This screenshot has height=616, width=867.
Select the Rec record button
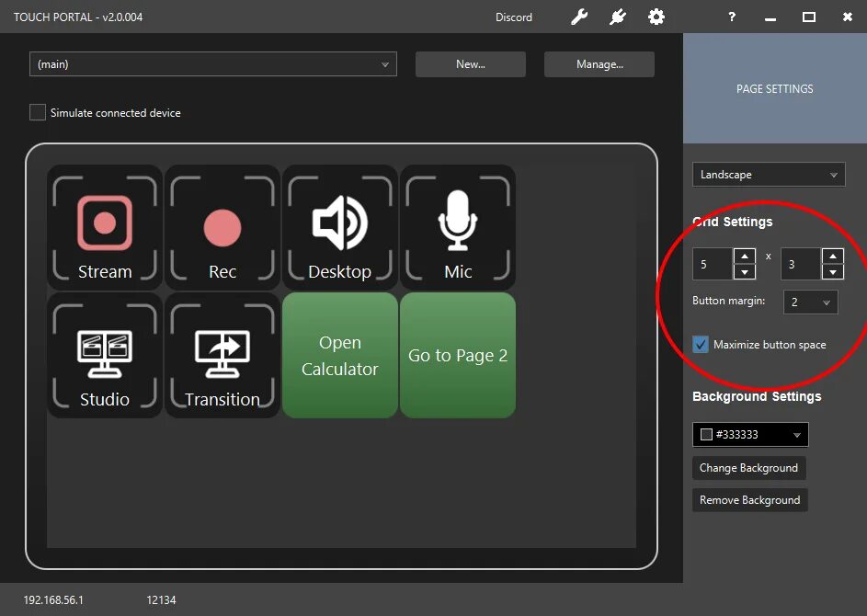pyautogui.click(x=222, y=227)
